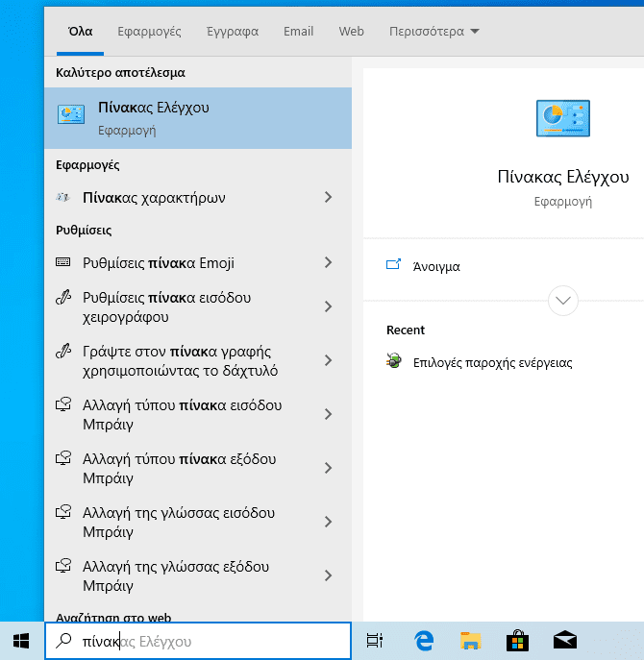Expand braille input language chevron

328,522
